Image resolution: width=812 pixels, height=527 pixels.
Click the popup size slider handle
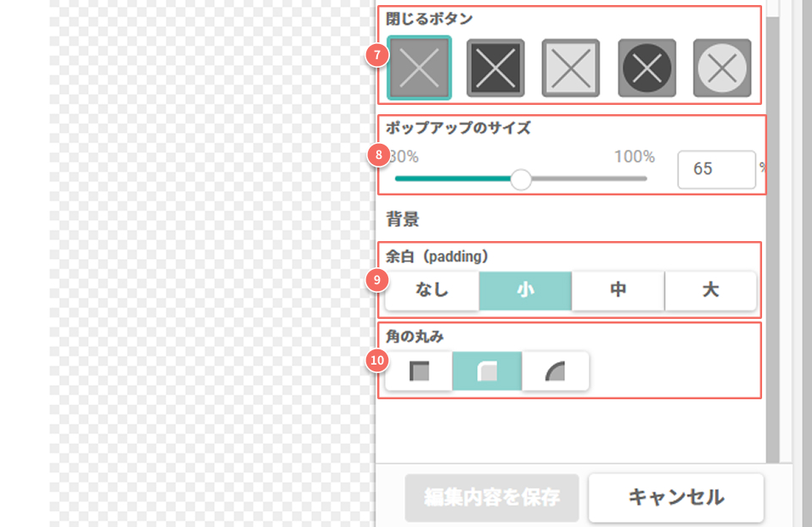click(522, 178)
